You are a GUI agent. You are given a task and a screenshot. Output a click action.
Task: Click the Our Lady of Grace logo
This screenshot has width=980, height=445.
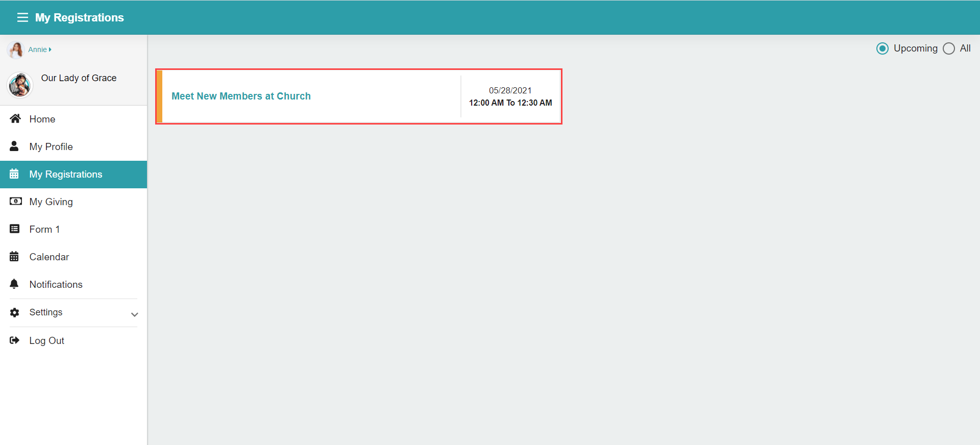20,84
